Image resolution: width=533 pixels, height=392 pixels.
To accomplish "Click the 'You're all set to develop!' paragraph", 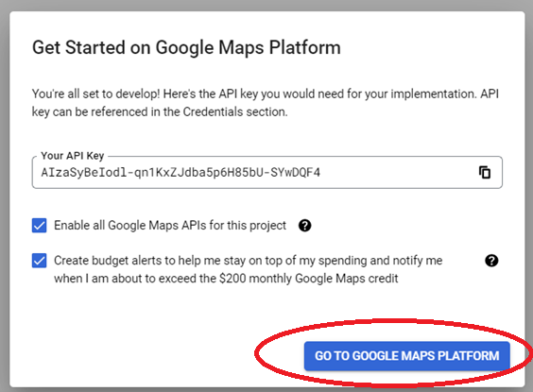I will click(x=266, y=103).
